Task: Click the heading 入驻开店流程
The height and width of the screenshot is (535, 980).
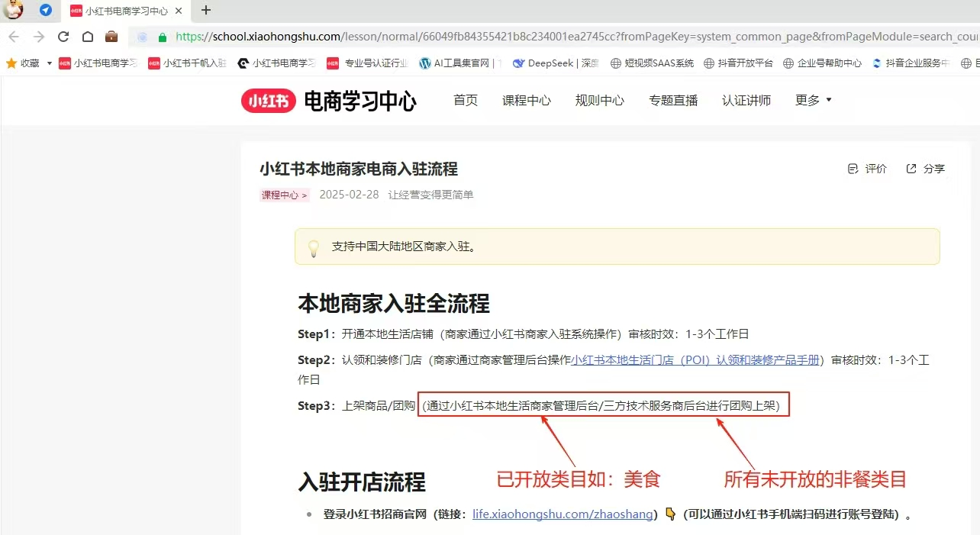Action: [x=362, y=482]
